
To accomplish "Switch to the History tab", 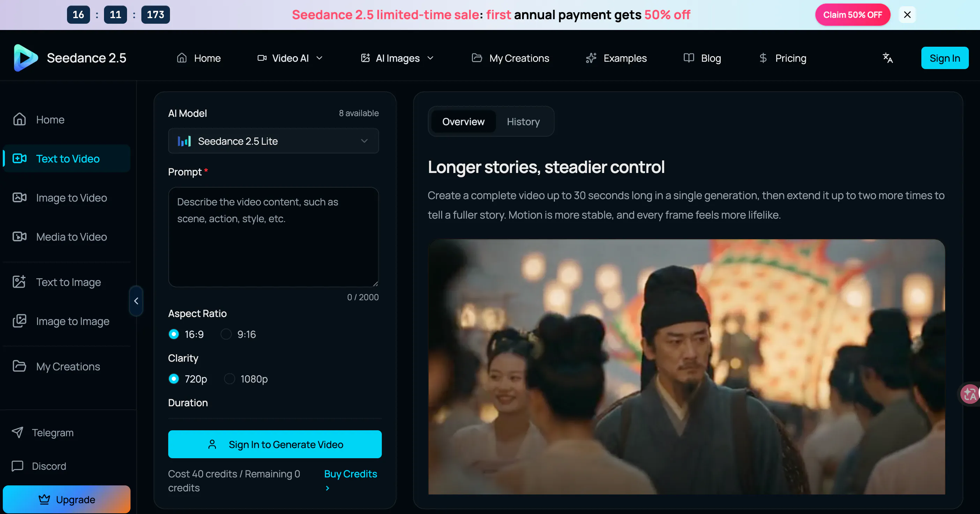I will [x=524, y=122].
